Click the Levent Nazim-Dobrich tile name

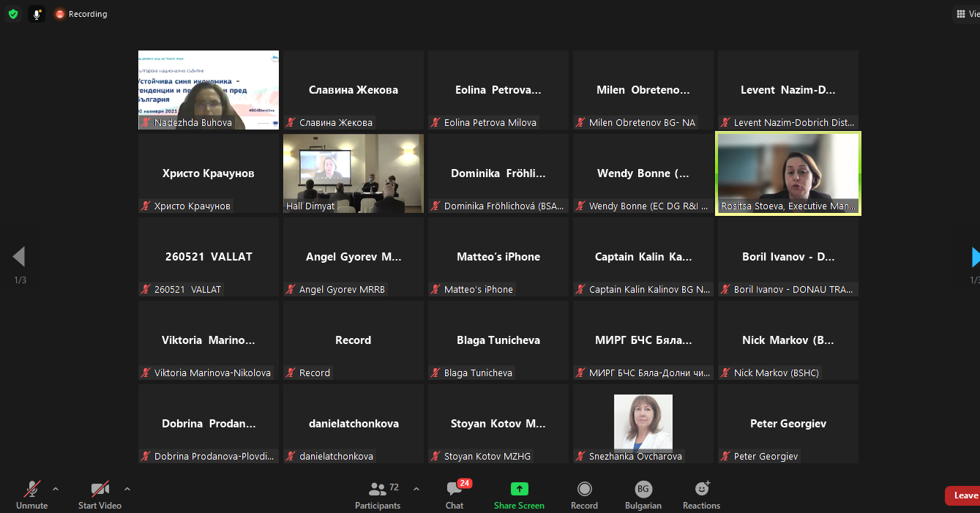pos(788,90)
